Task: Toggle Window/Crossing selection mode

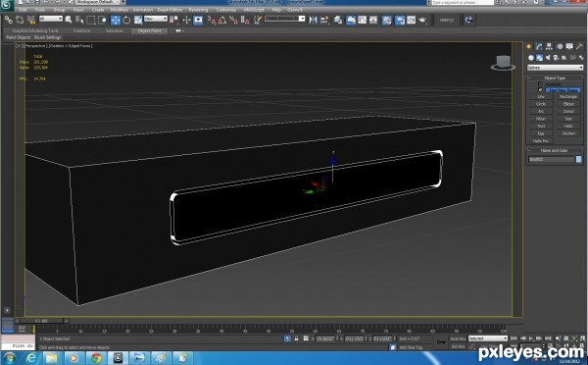Action: (102, 20)
